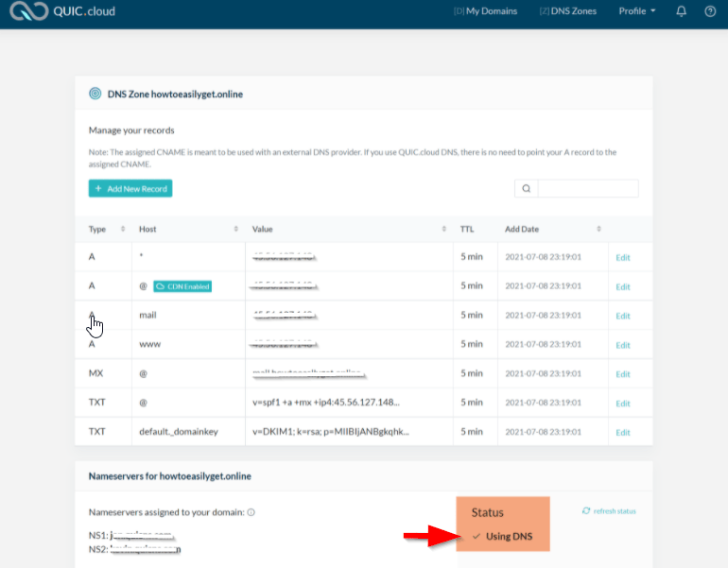Sort records by Type column

(x=122, y=229)
